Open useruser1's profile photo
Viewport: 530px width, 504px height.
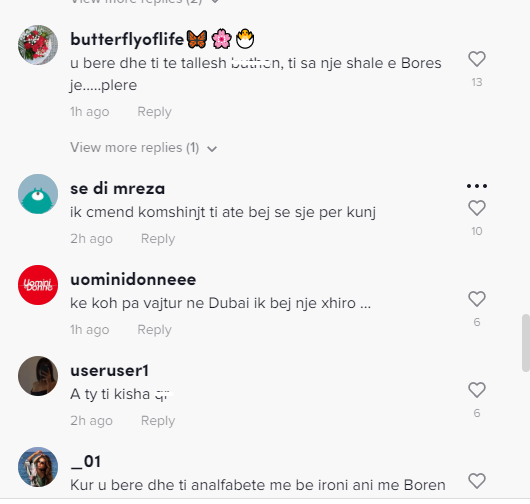pyautogui.click(x=38, y=376)
